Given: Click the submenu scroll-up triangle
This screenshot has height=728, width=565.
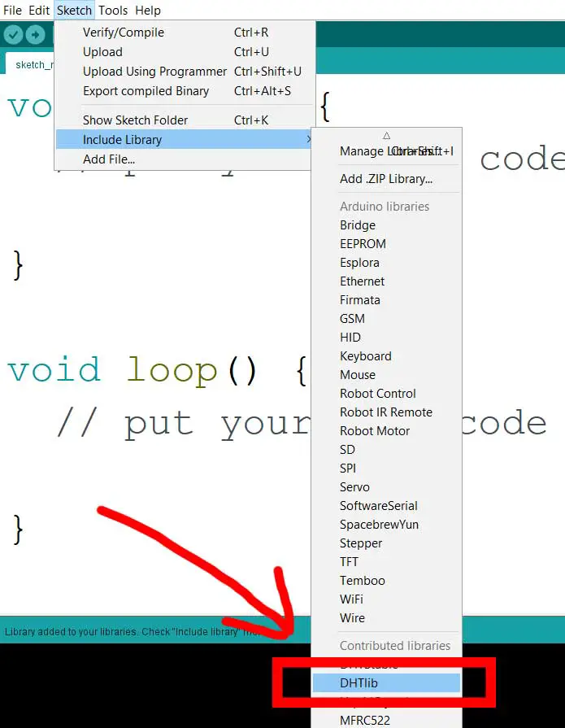Looking at the screenshot, I should point(386,136).
